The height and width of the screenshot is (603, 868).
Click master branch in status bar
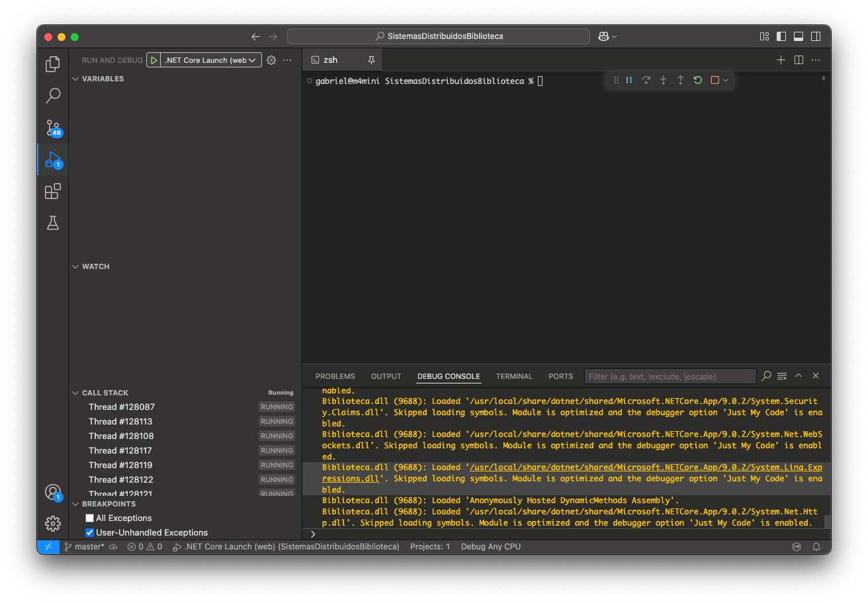(x=89, y=547)
